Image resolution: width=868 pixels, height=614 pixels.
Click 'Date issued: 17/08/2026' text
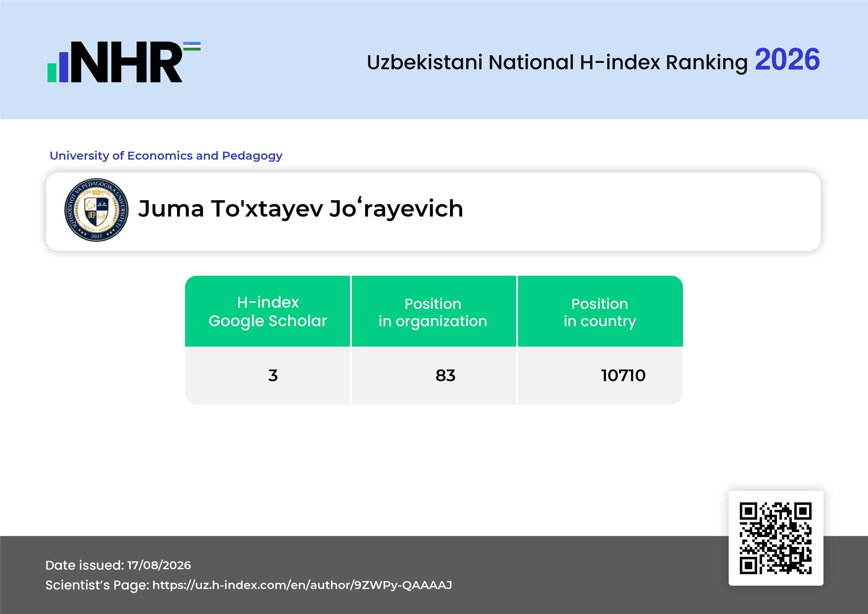(118, 565)
